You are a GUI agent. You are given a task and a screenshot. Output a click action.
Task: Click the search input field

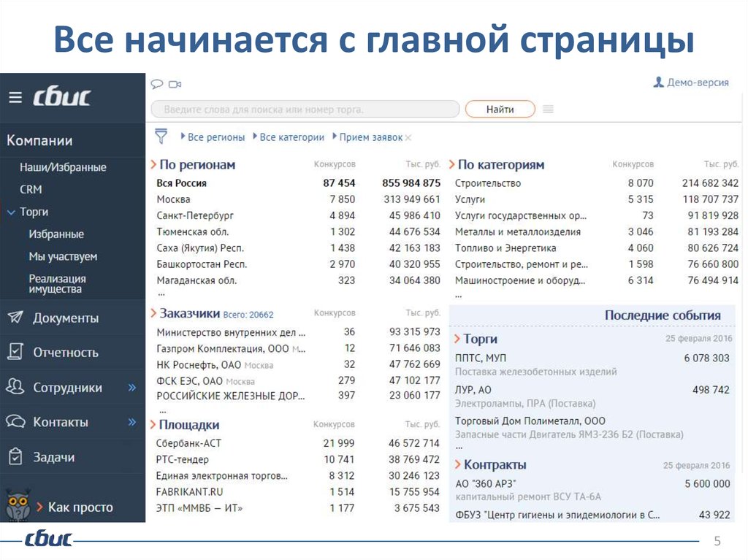point(307,108)
